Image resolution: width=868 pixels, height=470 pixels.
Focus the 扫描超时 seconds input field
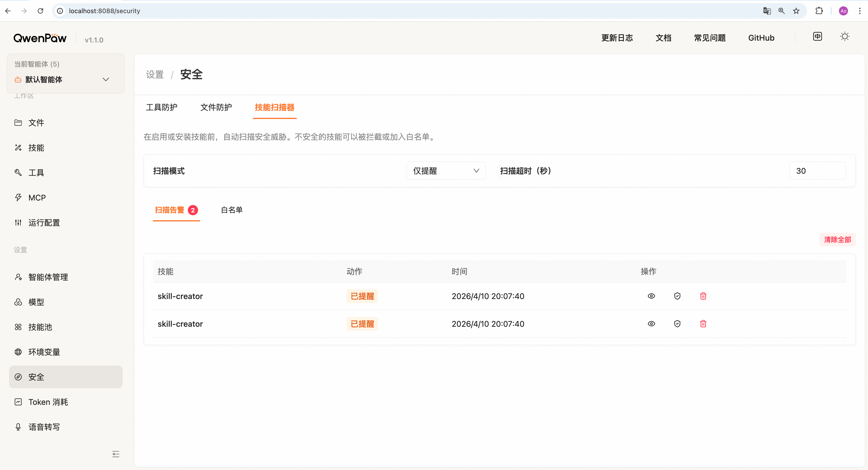pyautogui.click(x=817, y=171)
